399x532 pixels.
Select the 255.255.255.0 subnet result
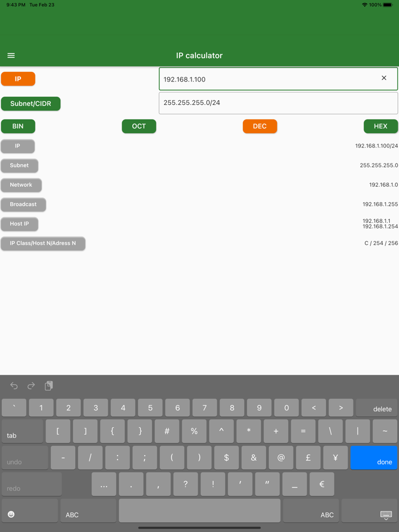pyautogui.click(x=379, y=166)
